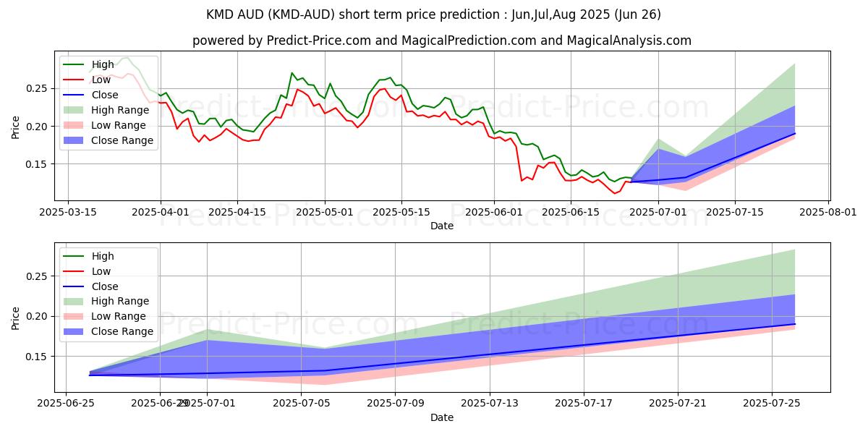Click the blue Close Range swatch in bottom legend
868x434 pixels.
pyautogui.click(x=74, y=331)
